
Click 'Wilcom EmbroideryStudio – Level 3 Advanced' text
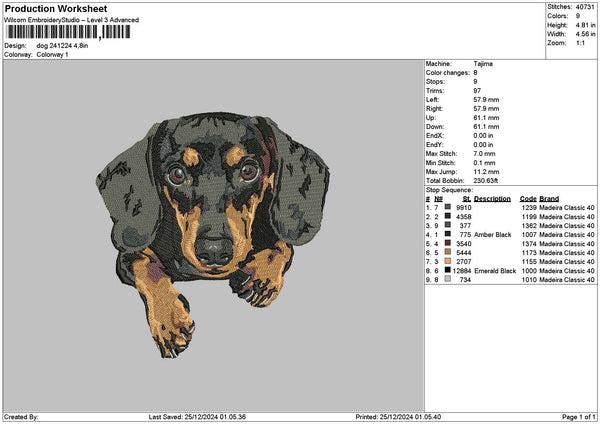coord(72,20)
